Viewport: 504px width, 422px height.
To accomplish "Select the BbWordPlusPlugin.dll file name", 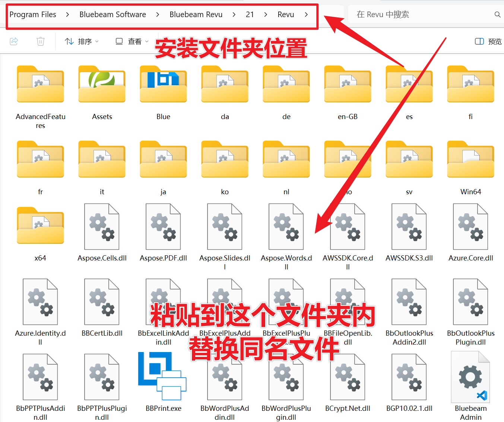I will [x=286, y=413].
